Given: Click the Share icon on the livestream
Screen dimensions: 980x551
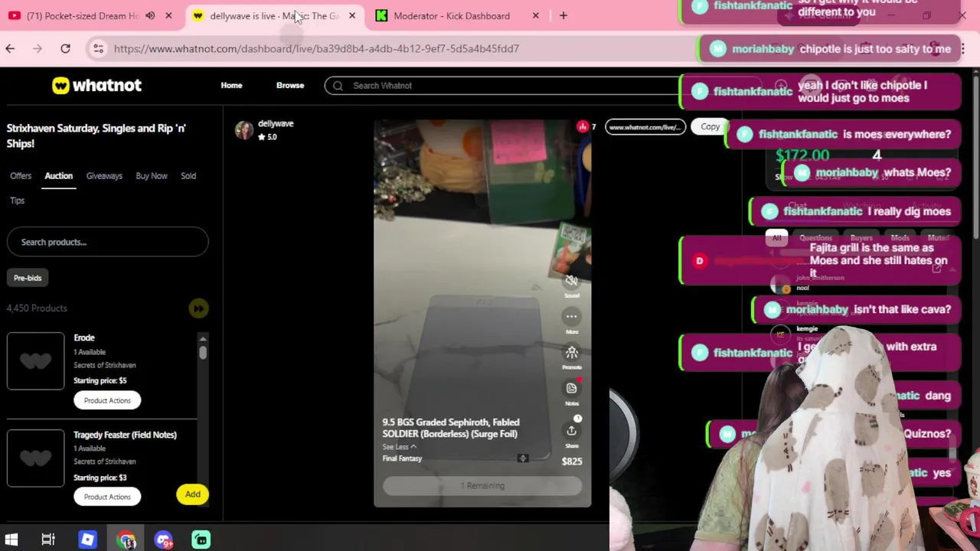Looking at the screenshot, I should 571,430.
